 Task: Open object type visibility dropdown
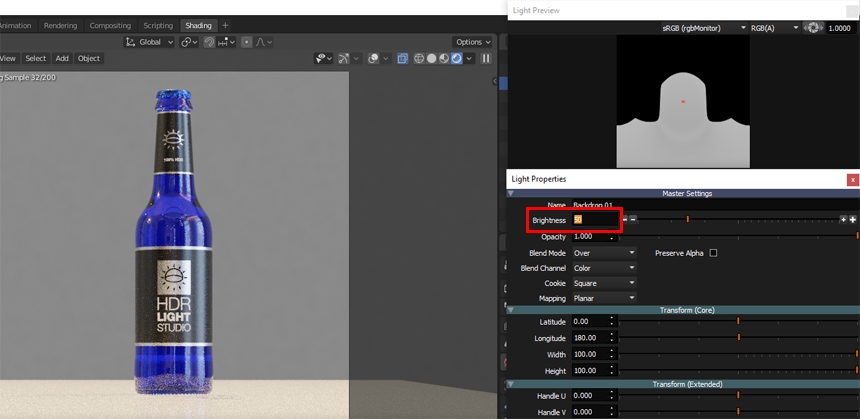point(324,58)
